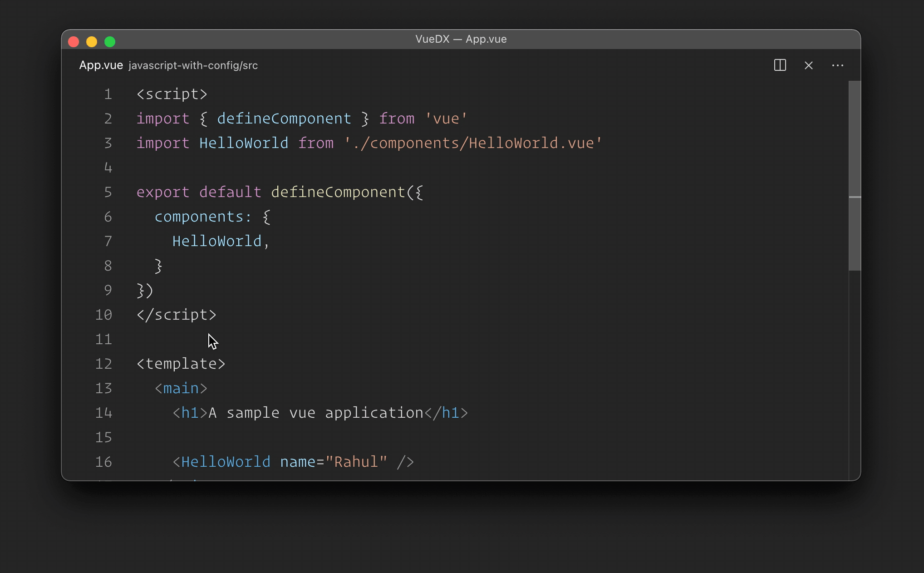Click the closing </script> tag
Viewport: 924px width, 573px height.
177,315
